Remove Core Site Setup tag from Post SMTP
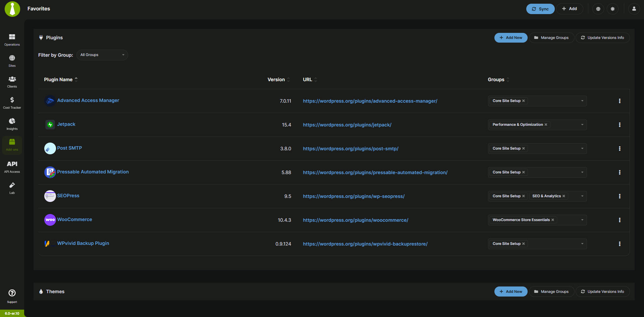Image resolution: width=644 pixels, height=317 pixels. 523,148
